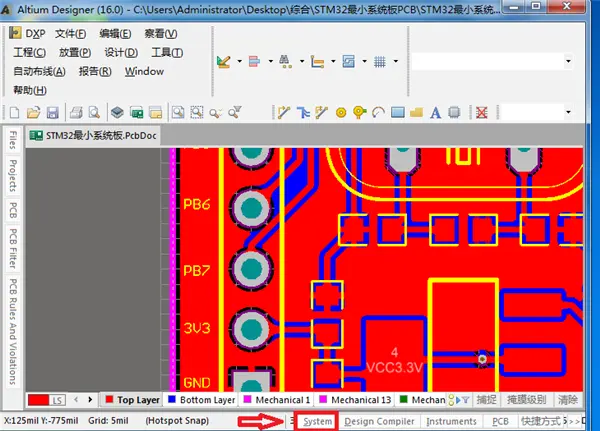Expand the LS layer set selector

[x=57, y=400]
